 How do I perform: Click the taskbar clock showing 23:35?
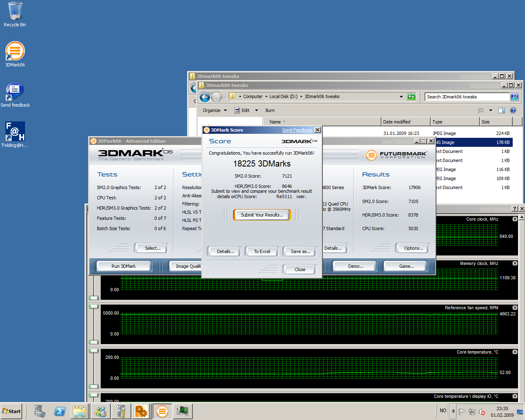pyautogui.click(x=502, y=412)
